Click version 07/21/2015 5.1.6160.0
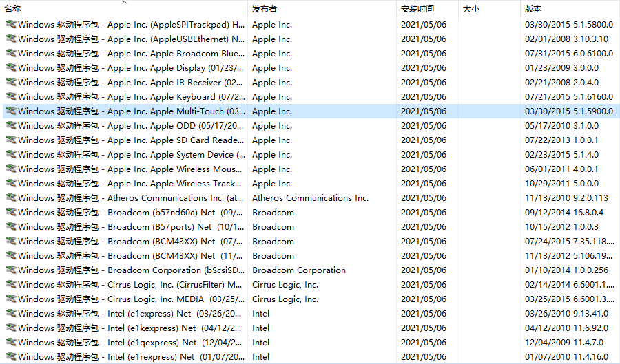 point(569,97)
